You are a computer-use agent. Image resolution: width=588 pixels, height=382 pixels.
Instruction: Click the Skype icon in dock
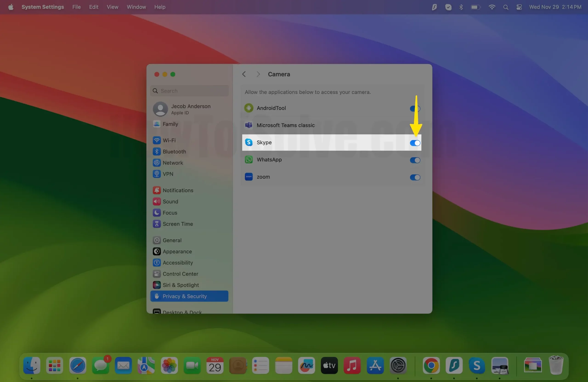pyautogui.click(x=477, y=365)
